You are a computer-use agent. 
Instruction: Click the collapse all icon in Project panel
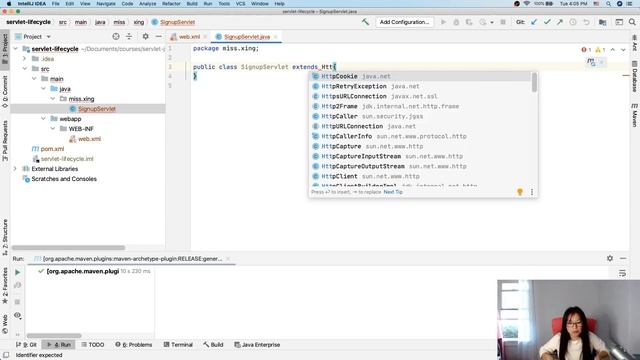[129, 36]
